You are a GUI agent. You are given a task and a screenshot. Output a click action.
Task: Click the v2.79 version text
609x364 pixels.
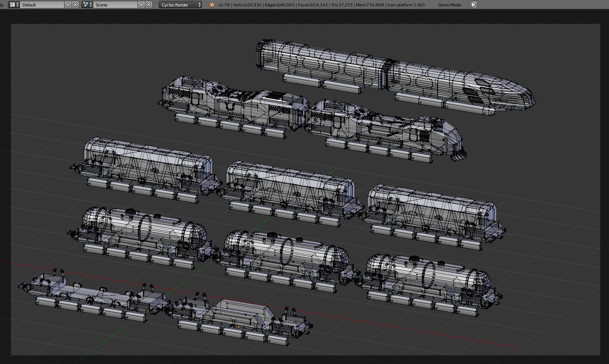point(223,5)
